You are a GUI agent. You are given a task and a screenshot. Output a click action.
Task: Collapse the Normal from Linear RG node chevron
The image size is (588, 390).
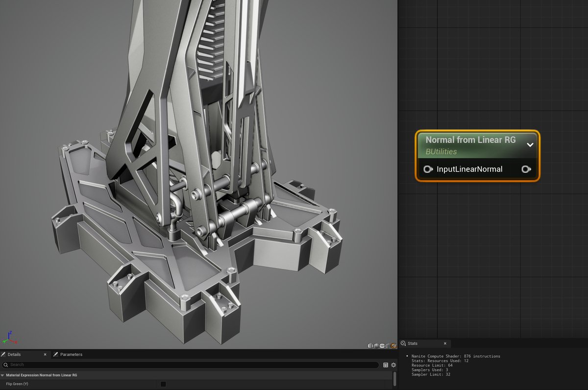coord(530,145)
